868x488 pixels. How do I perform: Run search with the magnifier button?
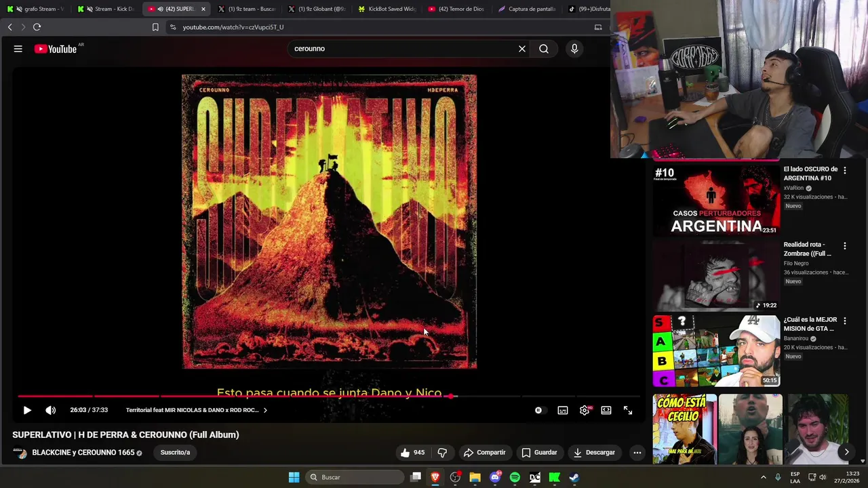point(544,49)
